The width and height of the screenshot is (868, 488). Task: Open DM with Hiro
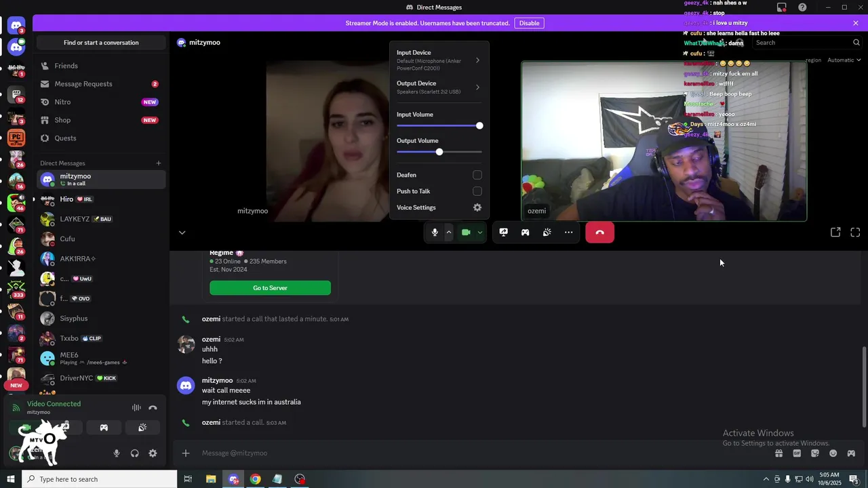click(101, 199)
